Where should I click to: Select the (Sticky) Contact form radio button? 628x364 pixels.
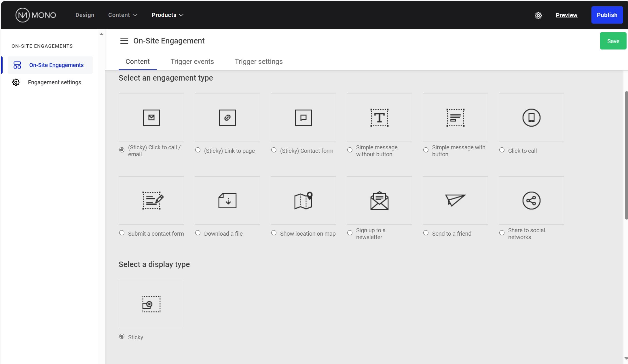pyautogui.click(x=274, y=150)
